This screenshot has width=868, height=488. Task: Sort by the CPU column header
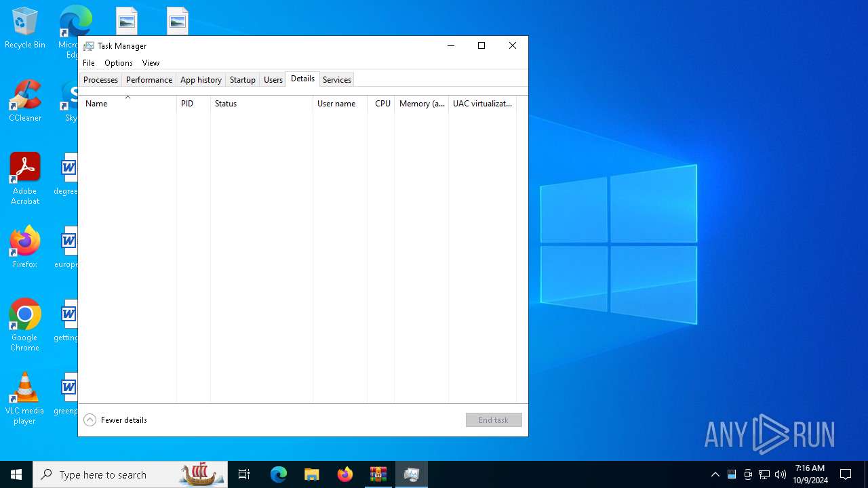point(382,104)
